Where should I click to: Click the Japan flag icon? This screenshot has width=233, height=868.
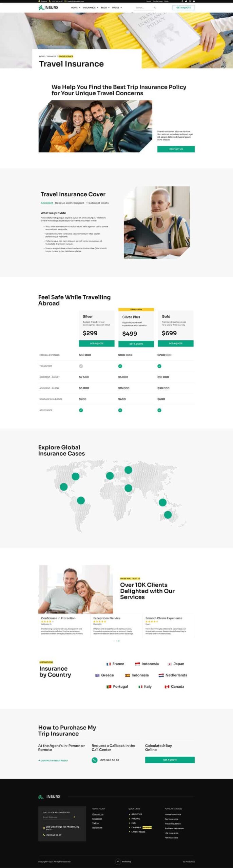click(x=170, y=664)
